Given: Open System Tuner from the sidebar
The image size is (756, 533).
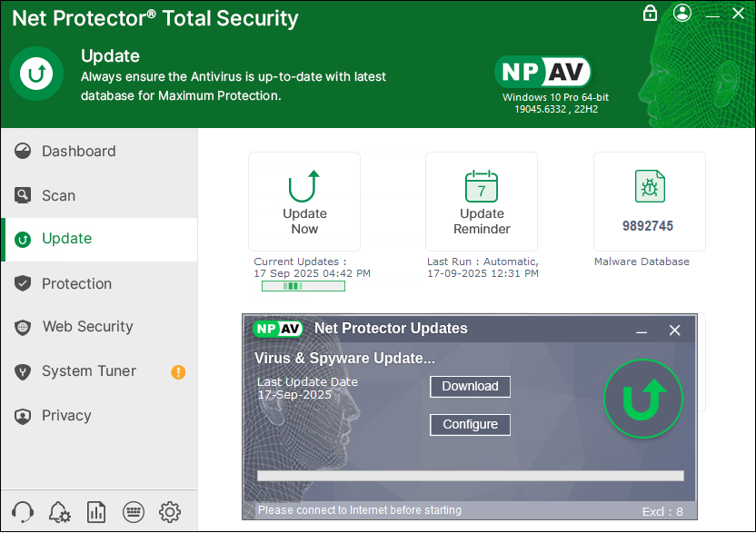Looking at the screenshot, I should (x=88, y=371).
